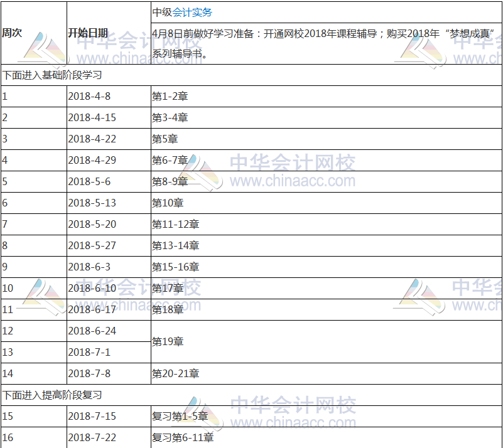Click the 第1-2章 chapter cell
Viewport: 503px width, 448px height.
tap(168, 96)
